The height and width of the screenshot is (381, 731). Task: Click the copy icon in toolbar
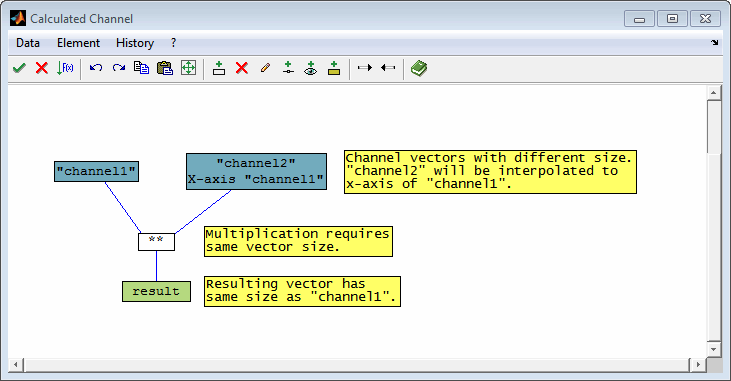[x=141, y=68]
